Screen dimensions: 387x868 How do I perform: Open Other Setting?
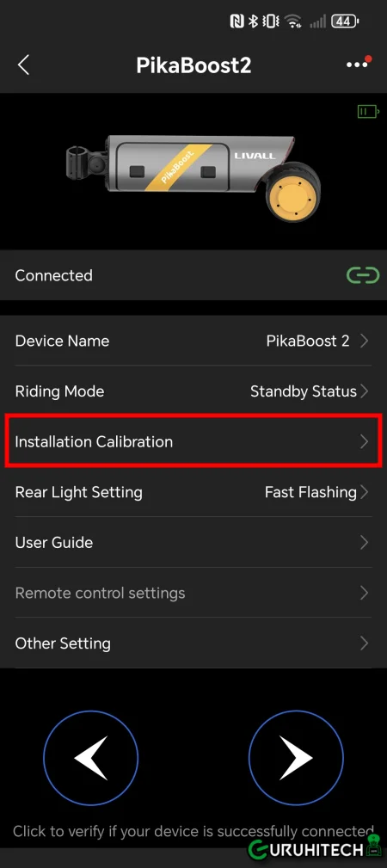193,643
